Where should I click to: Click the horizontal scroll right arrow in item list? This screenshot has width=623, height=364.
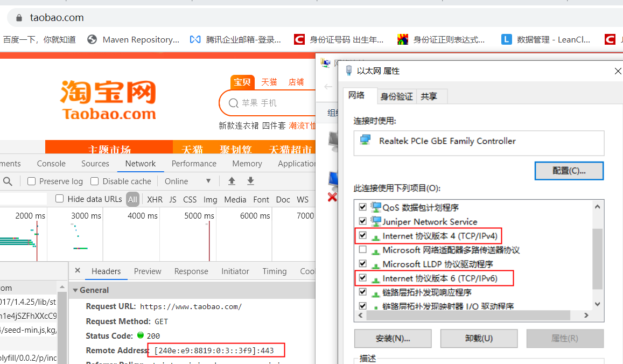point(586,315)
